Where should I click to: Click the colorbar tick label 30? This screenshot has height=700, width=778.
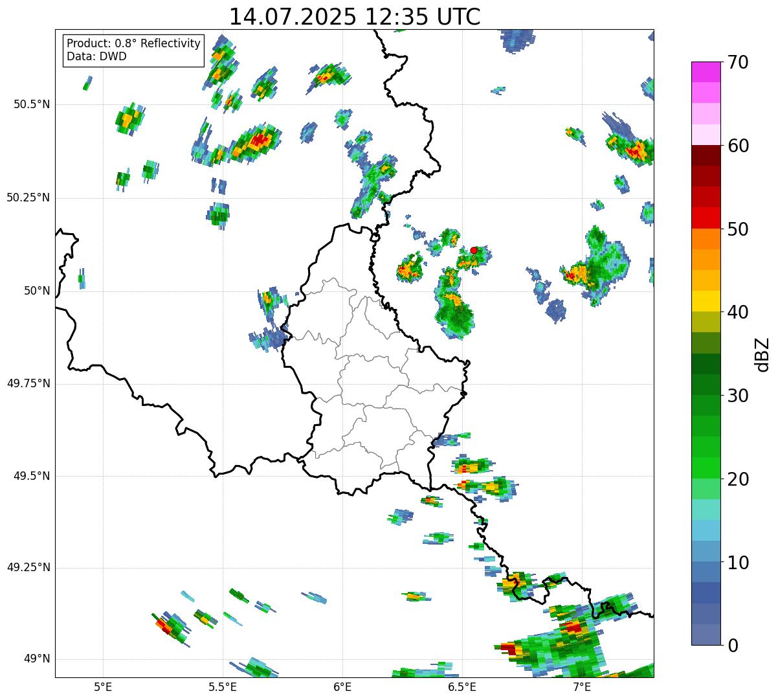pos(738,396)
